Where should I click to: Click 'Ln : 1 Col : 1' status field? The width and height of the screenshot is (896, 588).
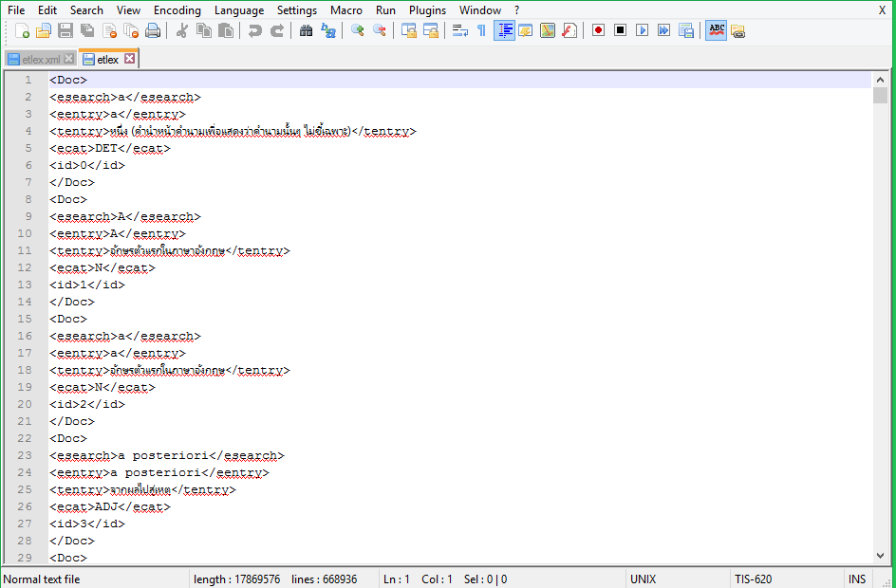point(418,579)
